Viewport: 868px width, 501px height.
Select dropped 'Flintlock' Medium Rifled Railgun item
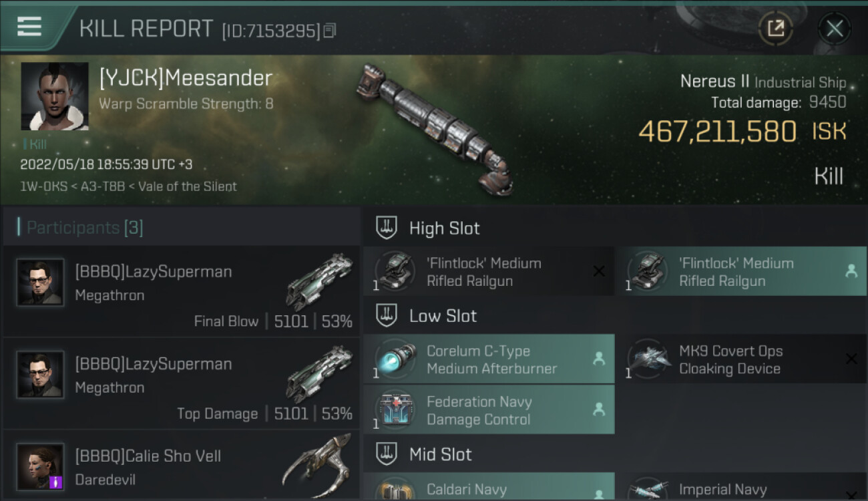(740, 272)
